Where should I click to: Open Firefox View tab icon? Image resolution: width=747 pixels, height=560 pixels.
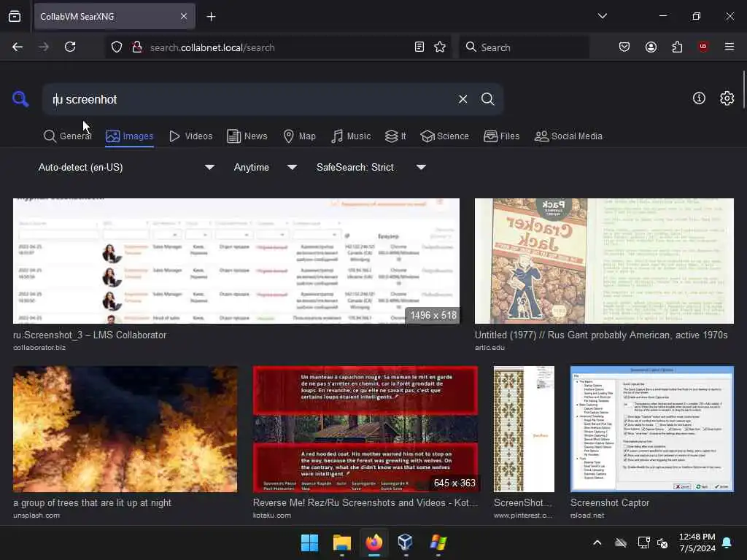tap(15, 16)
